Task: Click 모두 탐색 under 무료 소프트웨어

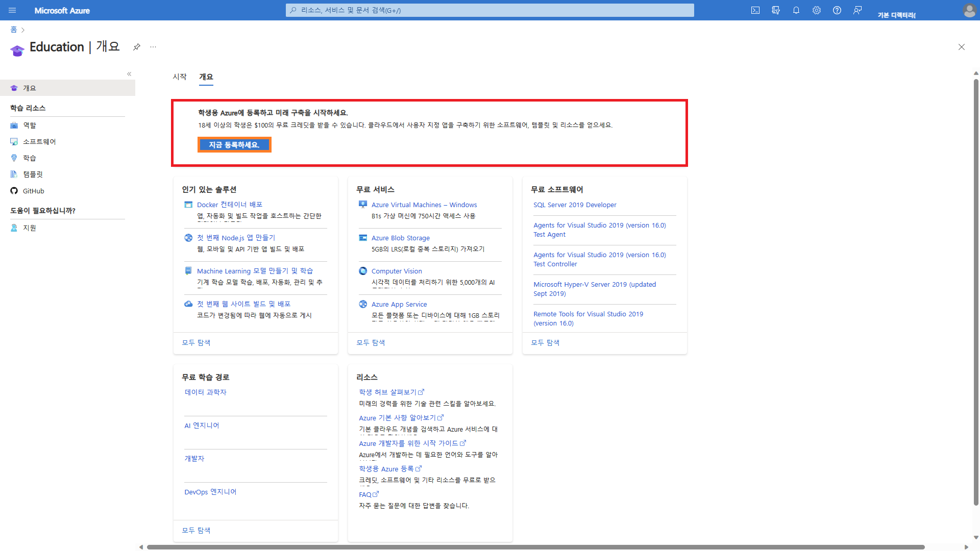Action: pyautogui.click(x=545, y=342)
